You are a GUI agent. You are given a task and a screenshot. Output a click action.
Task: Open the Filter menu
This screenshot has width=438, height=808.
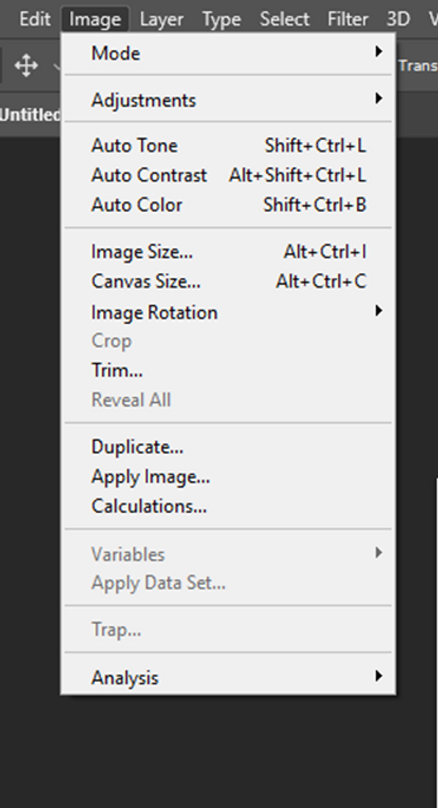click(347, 19)
